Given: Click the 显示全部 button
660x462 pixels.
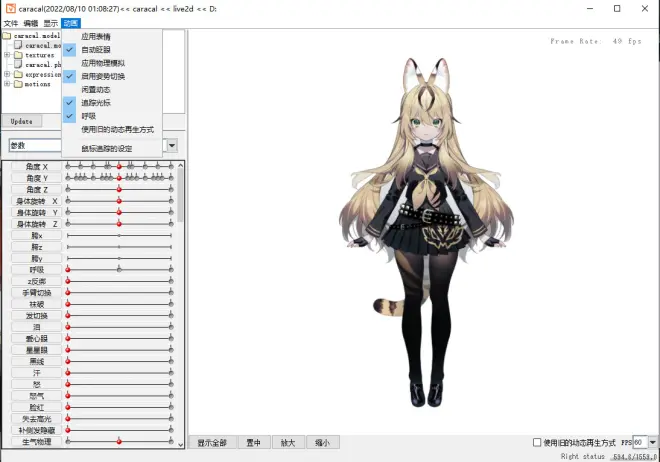Looking at the screenshot, I should tap(212, 443).
